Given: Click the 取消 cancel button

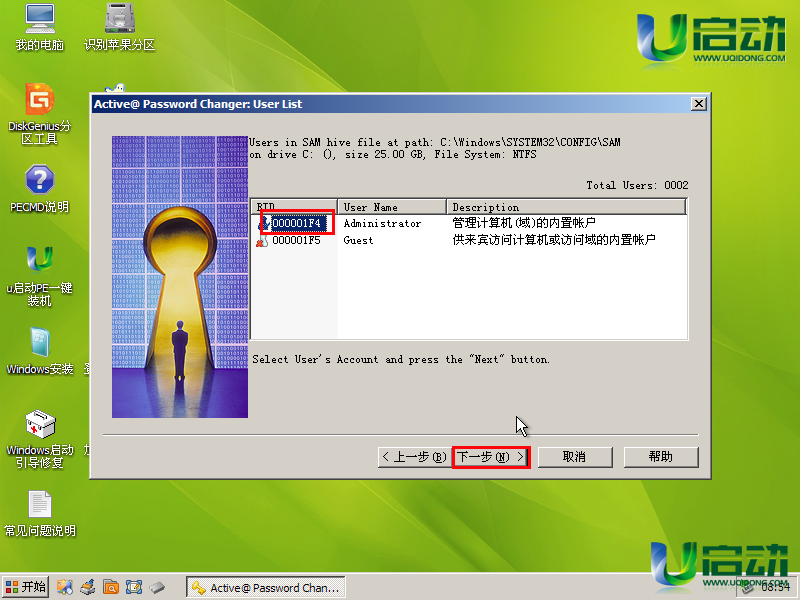Looking at the screenshot, I should pos(575,457).
